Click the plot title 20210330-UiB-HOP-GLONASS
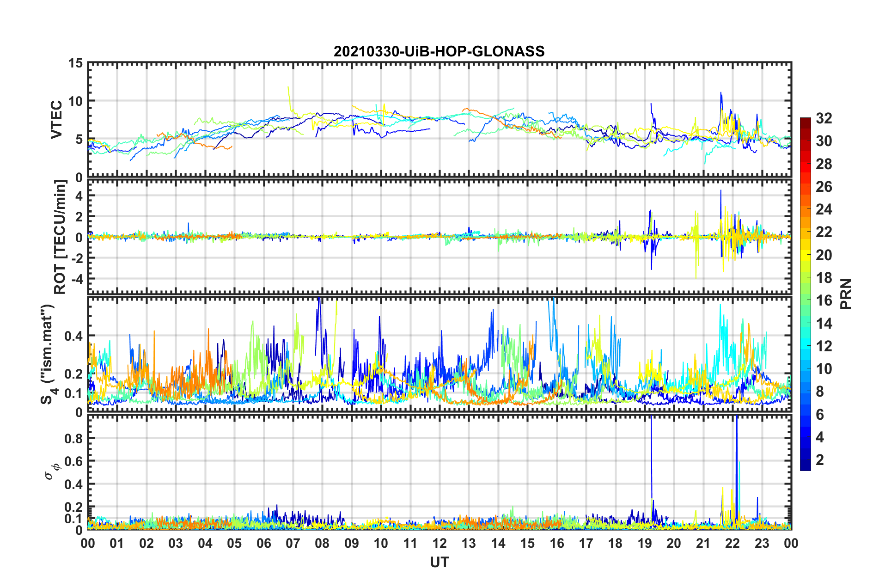This screenshot has width=879, height=588. coord(439,51)
